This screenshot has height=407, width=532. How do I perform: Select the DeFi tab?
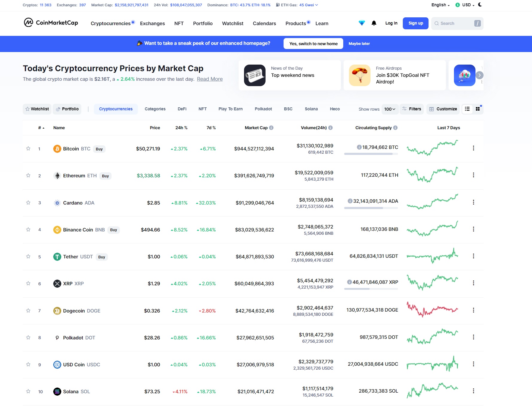pos(182,109)
